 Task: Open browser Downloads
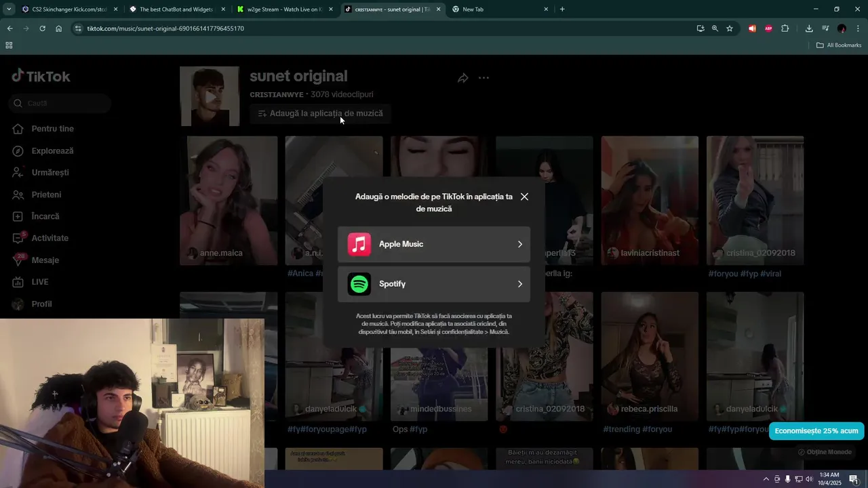pyautogui.click(x=809, y=28)
